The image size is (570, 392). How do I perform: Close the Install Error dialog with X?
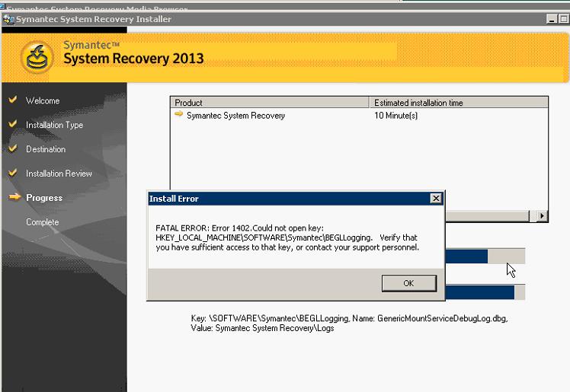tap(435, 198)
